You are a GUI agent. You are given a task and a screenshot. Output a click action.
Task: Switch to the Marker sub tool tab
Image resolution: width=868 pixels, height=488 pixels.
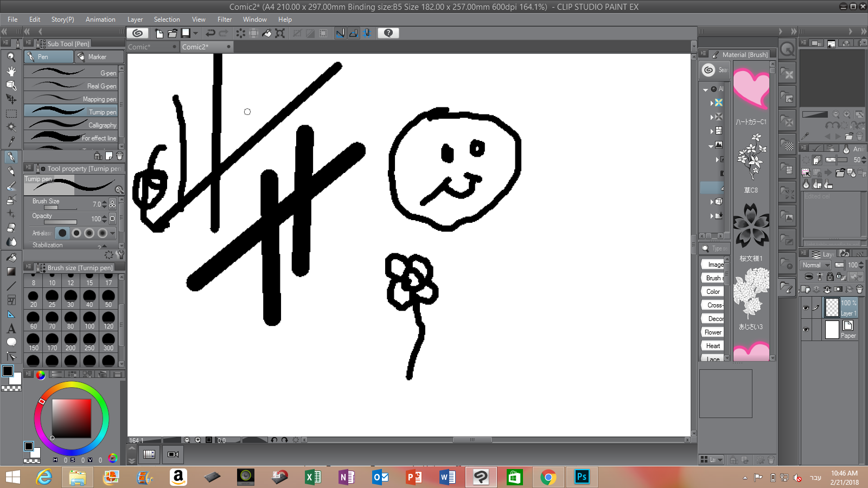coord(98,56)
